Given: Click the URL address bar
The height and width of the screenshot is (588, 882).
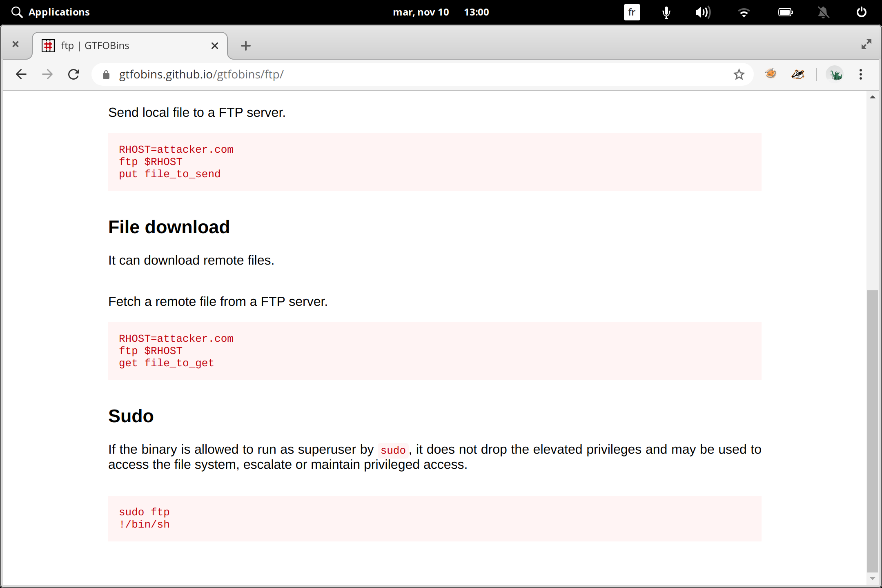Looking at the screenshot, I should pyautogui.click(x=408, y=74).
